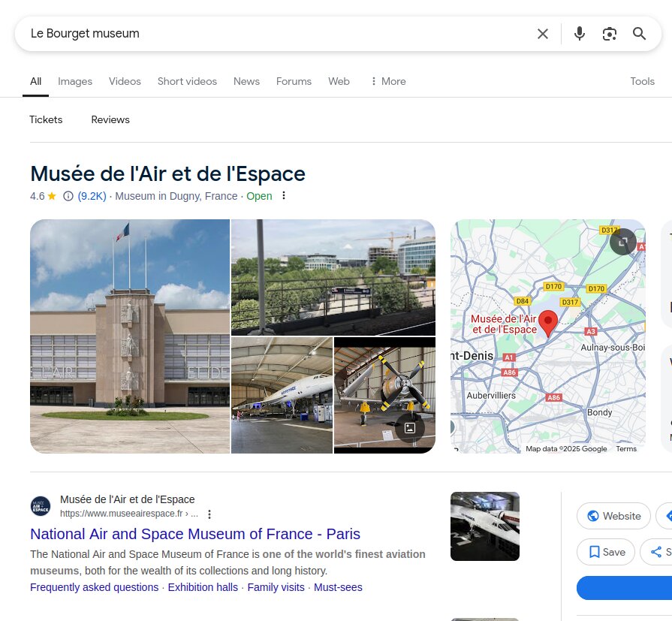Open the three-dot options next to the result URL
Viewport: 672px width, 621px height.
click(209, 514)
